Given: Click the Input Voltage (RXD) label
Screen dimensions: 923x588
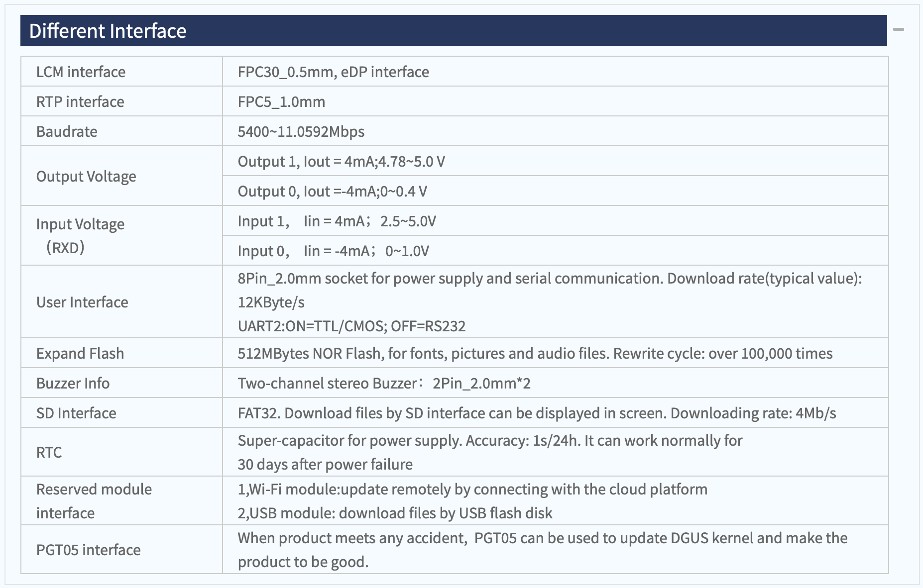Looking at the screenshot, I should [80, 235].
